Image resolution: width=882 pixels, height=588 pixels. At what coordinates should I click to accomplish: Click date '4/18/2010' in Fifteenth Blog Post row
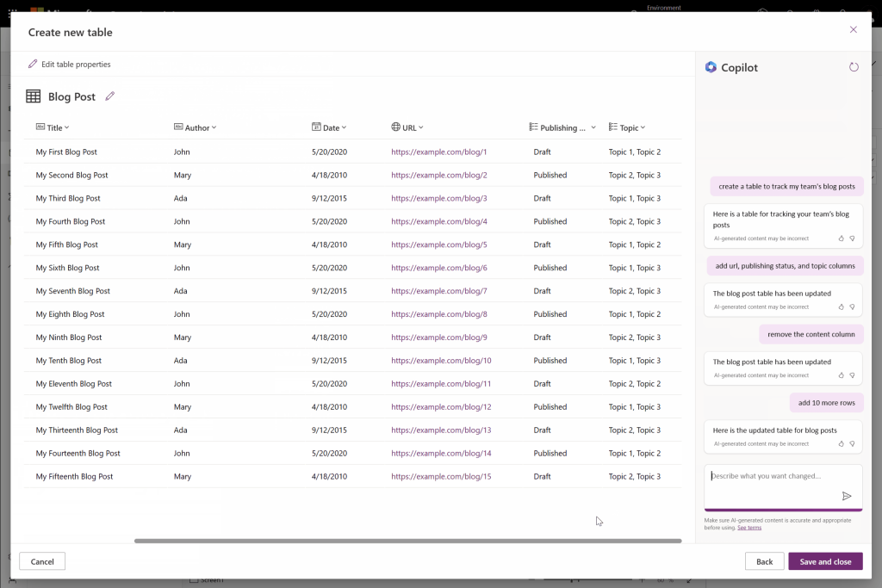point(329,476)
